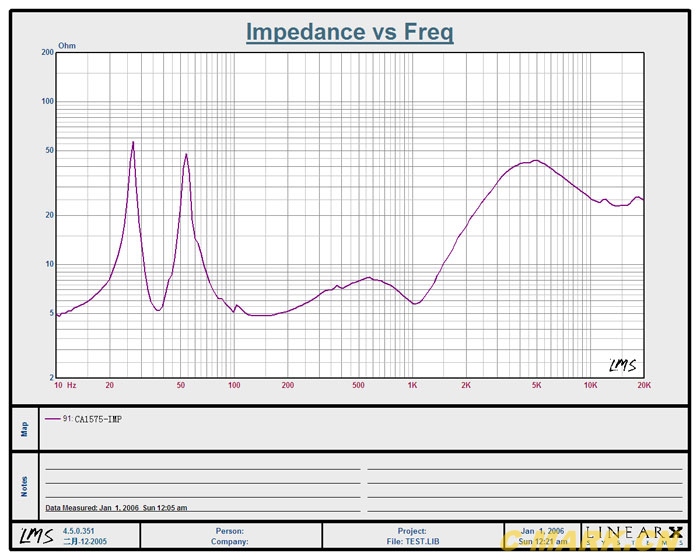This screenshot has height=560, width=700.
Task: Click the LMS logo in bottom-left footer
Action: pos(34,536)
